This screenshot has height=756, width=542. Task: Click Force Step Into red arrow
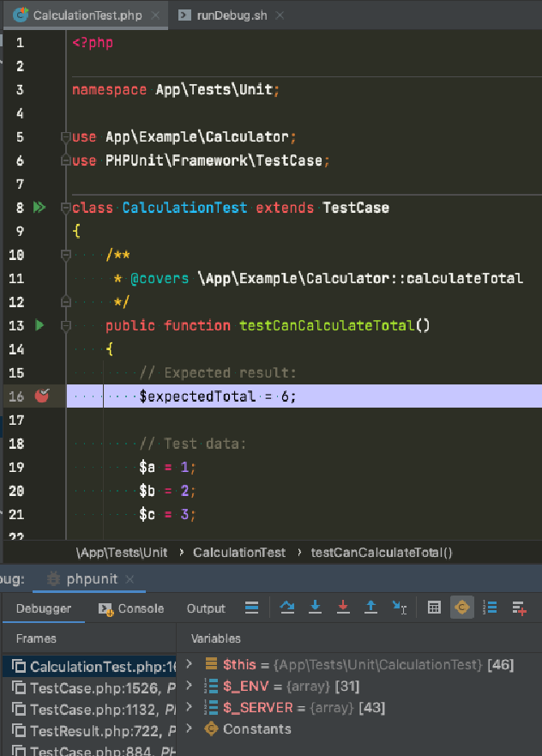coord(343,608)
